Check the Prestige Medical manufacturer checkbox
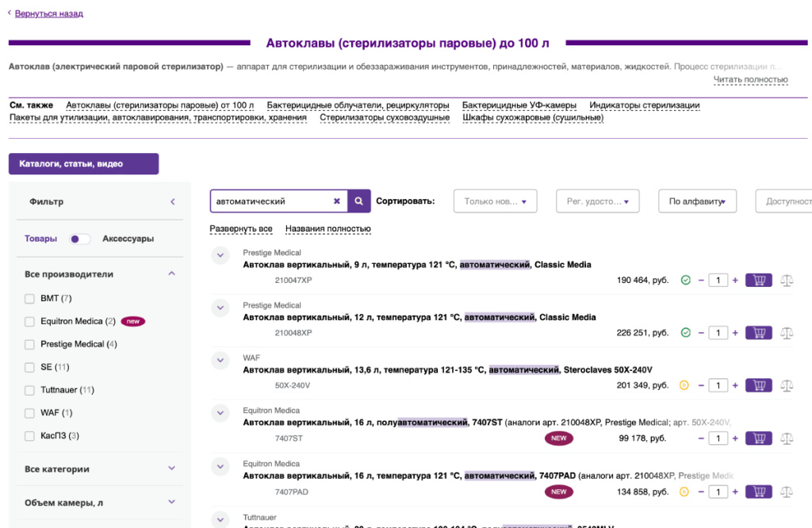 tap(29, 344)
